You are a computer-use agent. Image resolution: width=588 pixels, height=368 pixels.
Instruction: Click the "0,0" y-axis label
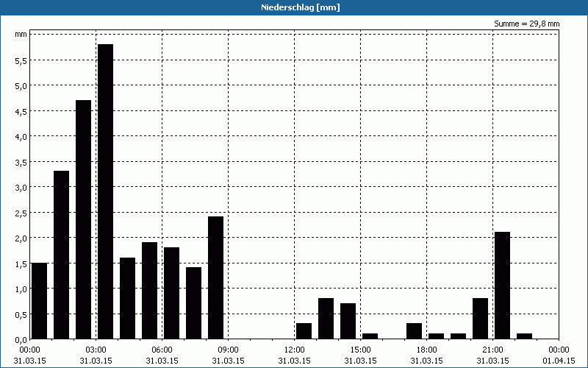point(21,340)
